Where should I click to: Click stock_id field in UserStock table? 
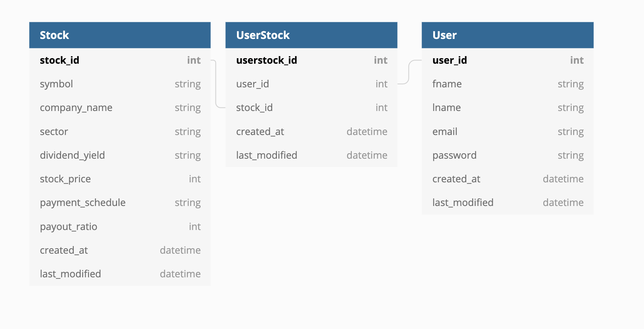254,108
